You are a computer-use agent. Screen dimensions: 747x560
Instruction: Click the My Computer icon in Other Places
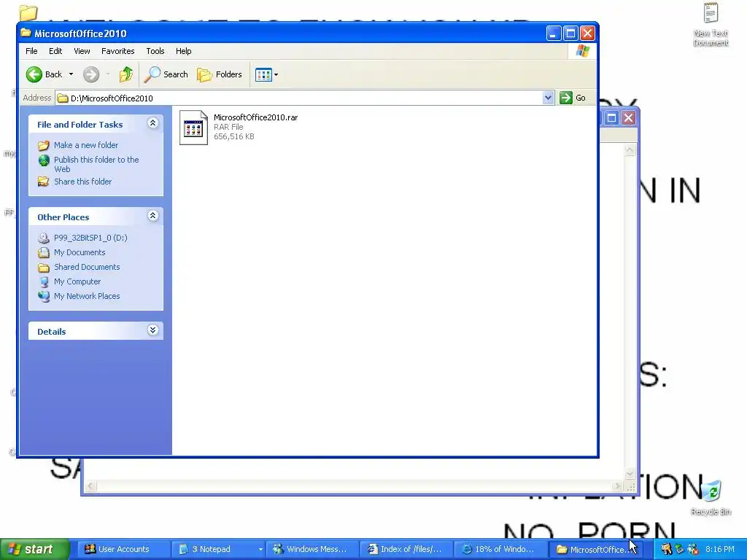pos(43,281)
